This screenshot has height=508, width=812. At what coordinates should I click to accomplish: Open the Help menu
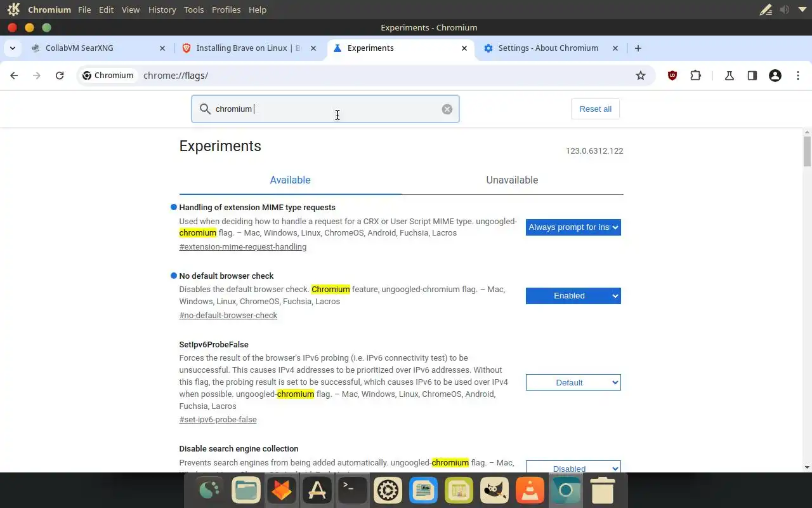[x=258, y=10]
